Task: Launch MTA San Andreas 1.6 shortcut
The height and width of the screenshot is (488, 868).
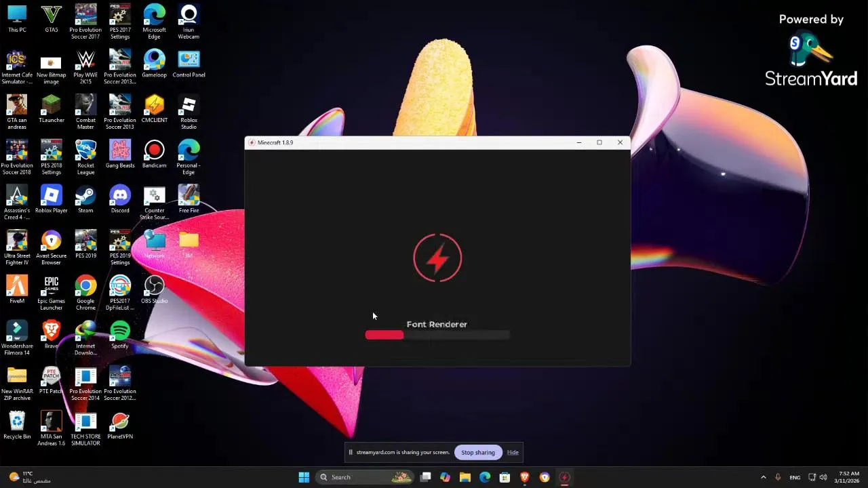Action: (51, 429)
